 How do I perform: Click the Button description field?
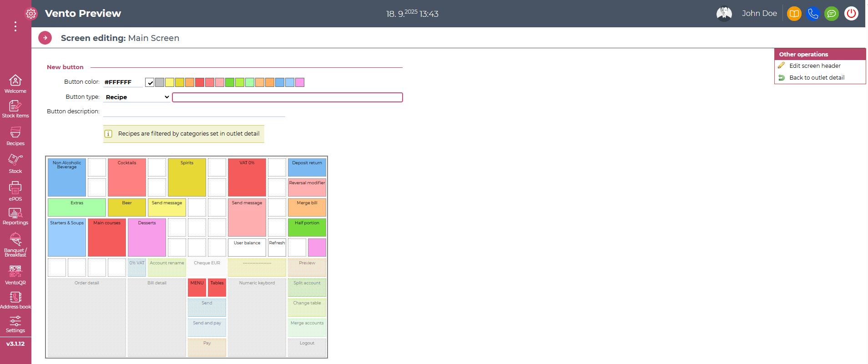[x=194, y=111]
